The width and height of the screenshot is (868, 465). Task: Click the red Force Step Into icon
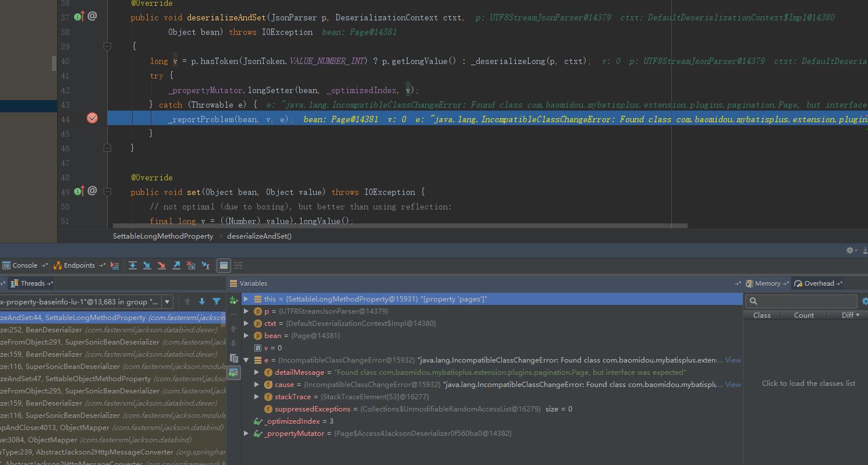[162, 265]
